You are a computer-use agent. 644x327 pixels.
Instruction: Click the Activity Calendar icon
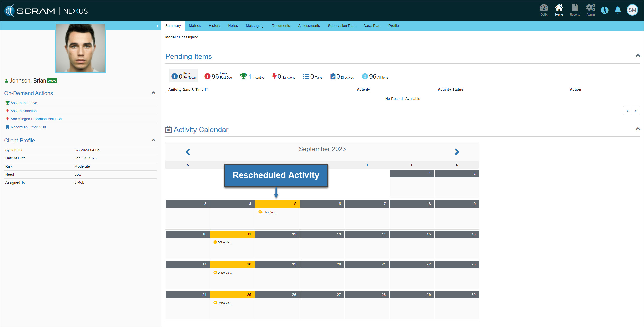pyautogui.click(x=168, y=130)
